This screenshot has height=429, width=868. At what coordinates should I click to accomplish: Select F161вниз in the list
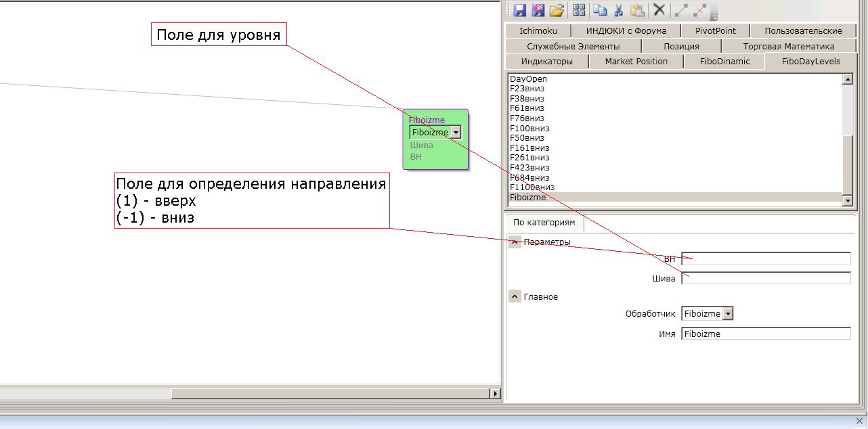529,148
